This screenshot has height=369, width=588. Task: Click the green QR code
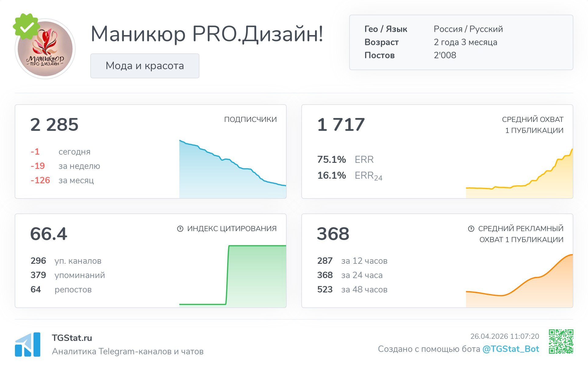tap(561, 342)
